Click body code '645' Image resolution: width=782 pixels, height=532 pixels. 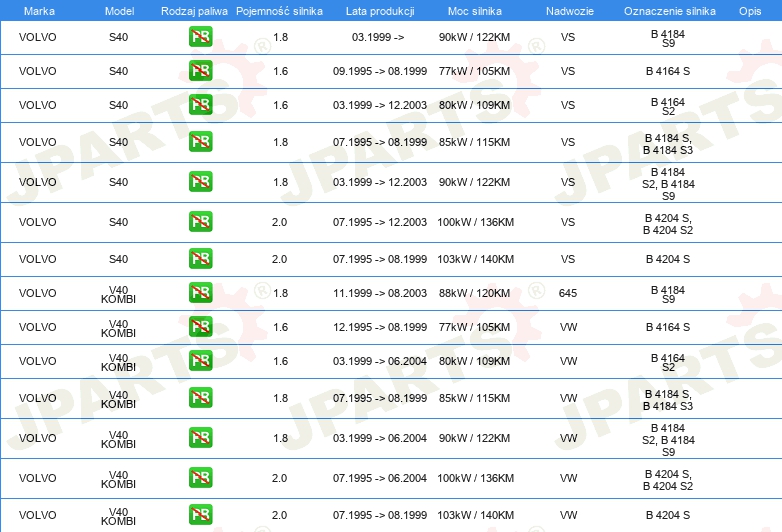point(568,293)
